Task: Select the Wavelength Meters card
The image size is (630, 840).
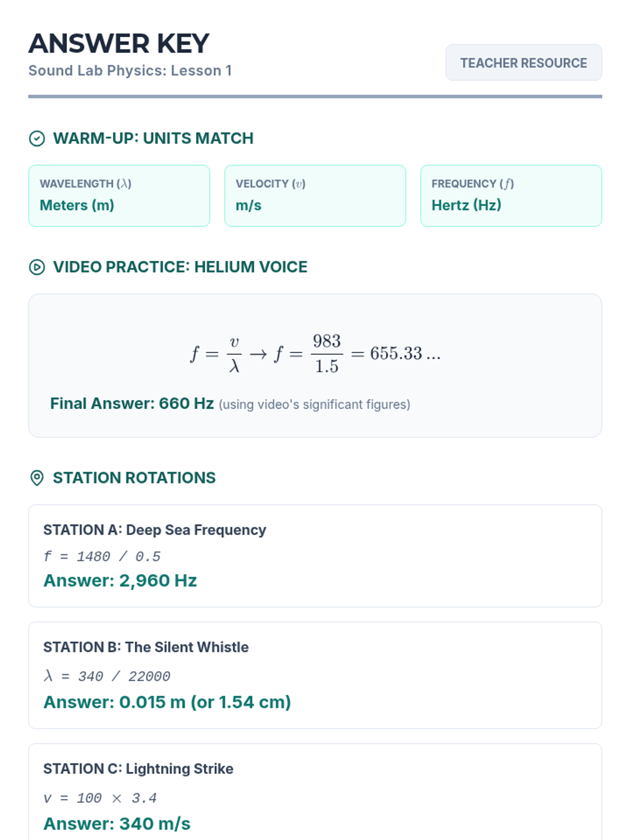Action: [119, 196]
